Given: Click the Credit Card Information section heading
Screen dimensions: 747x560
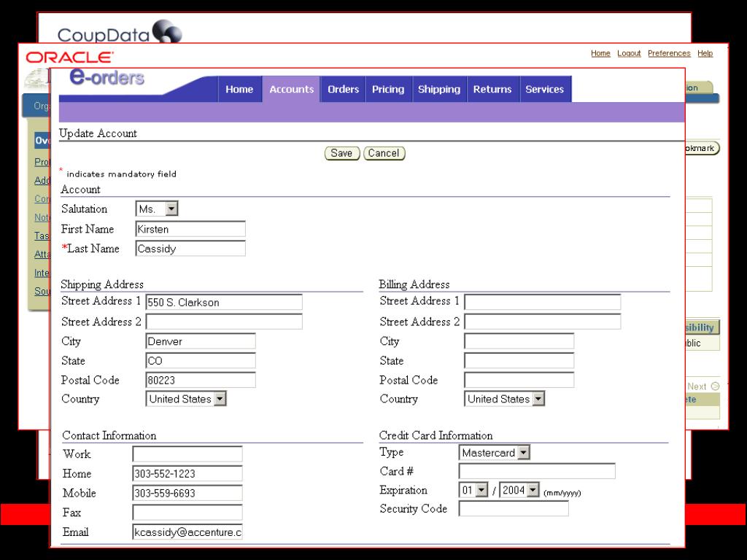Looking at the screenshot, I should (x=436, y=435).
